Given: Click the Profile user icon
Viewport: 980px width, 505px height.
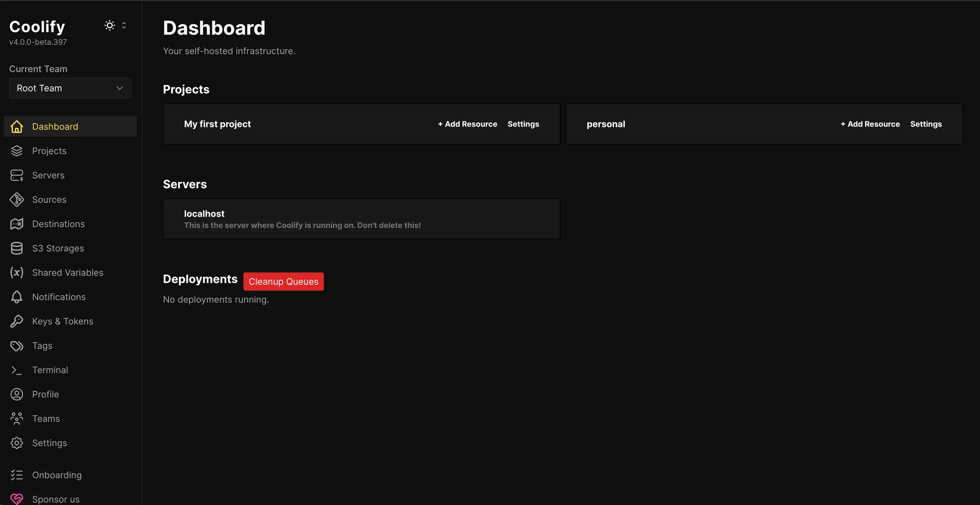Looking at the screenshot, I should [x=17, y=394].
